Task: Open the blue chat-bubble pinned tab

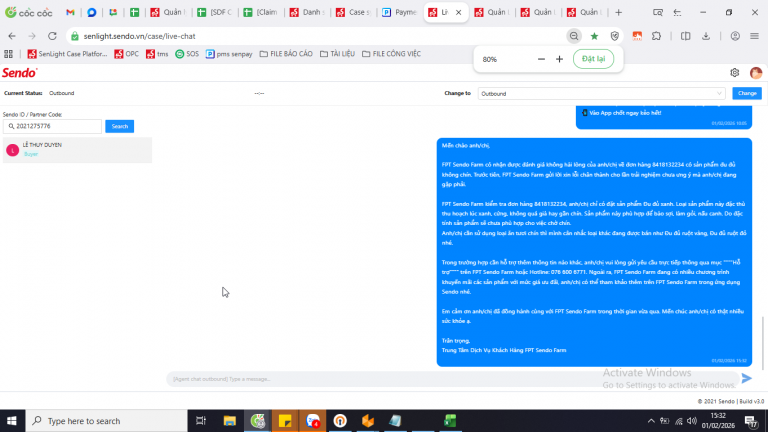Action: [92, 12]
